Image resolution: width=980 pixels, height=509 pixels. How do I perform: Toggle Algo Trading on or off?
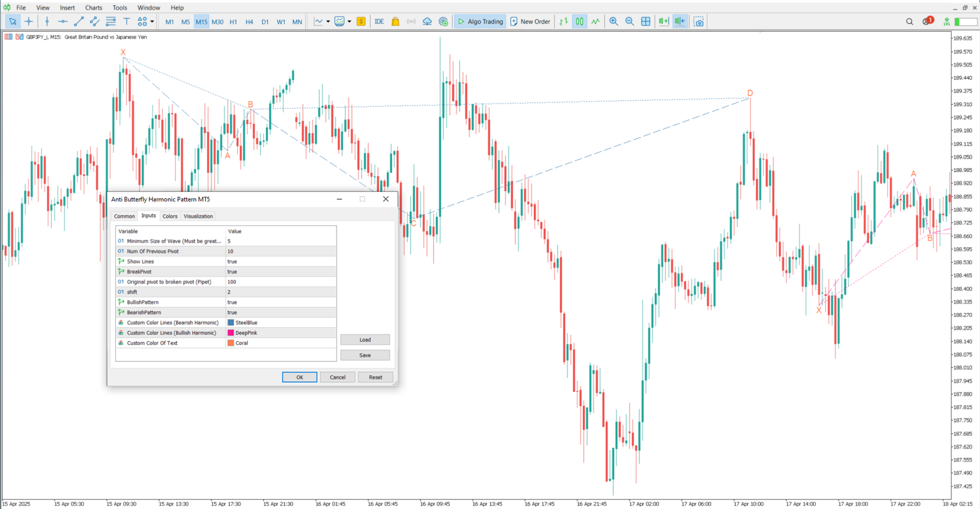[x=479, y=21]
